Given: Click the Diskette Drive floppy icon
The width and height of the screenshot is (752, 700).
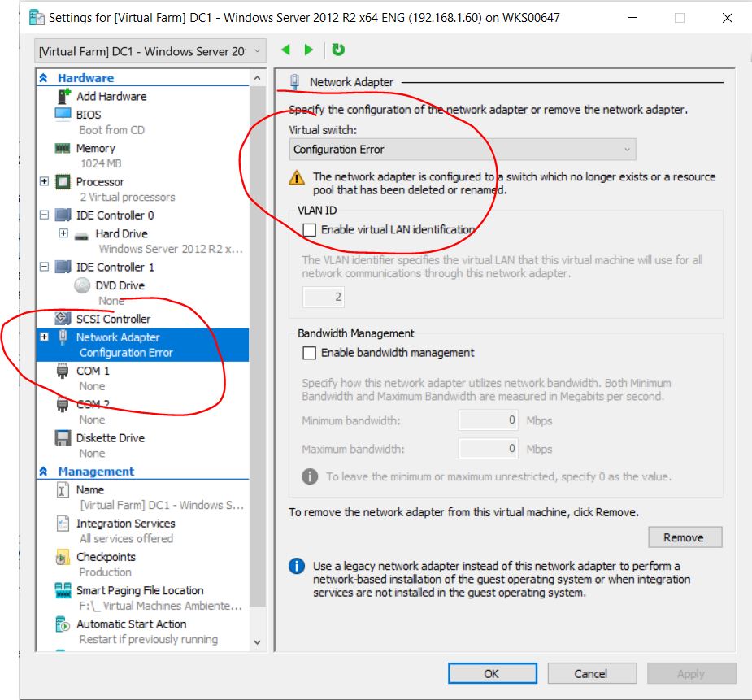Looking at the screenshot, I should [x=63, y=437].
